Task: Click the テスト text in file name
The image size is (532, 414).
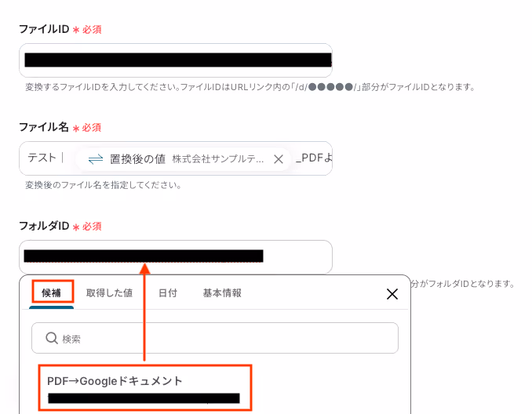Action: (42, 158)
